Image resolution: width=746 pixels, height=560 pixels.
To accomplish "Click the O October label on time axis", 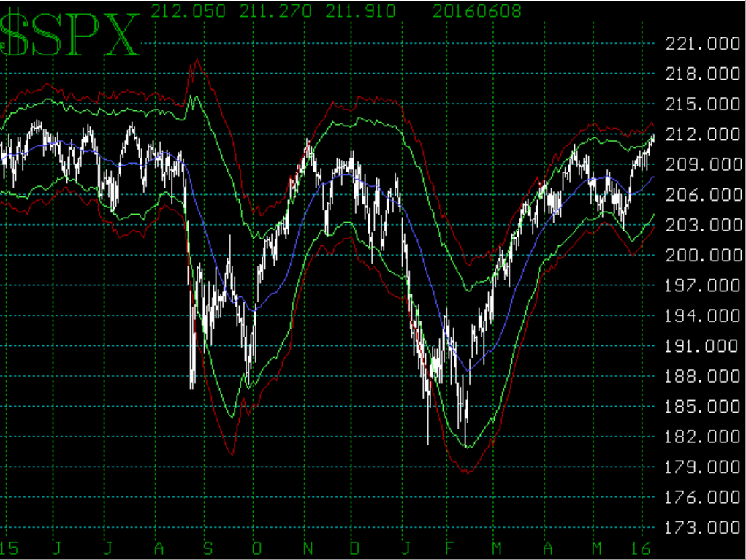I will coord(256,548).
